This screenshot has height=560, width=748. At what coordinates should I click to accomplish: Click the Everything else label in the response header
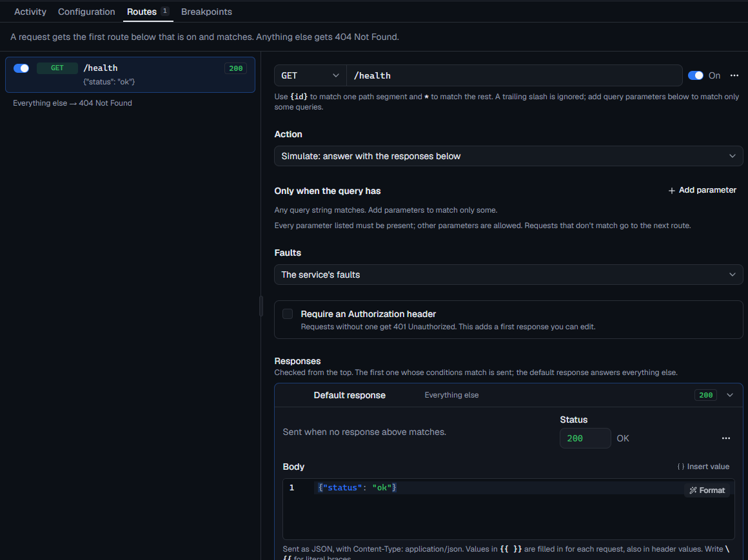pos(452,395)
